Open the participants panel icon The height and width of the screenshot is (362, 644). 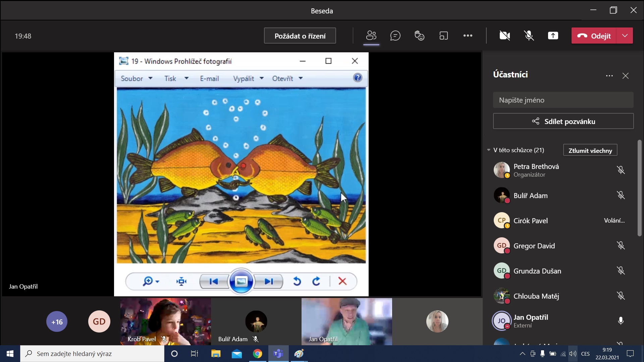371,36
